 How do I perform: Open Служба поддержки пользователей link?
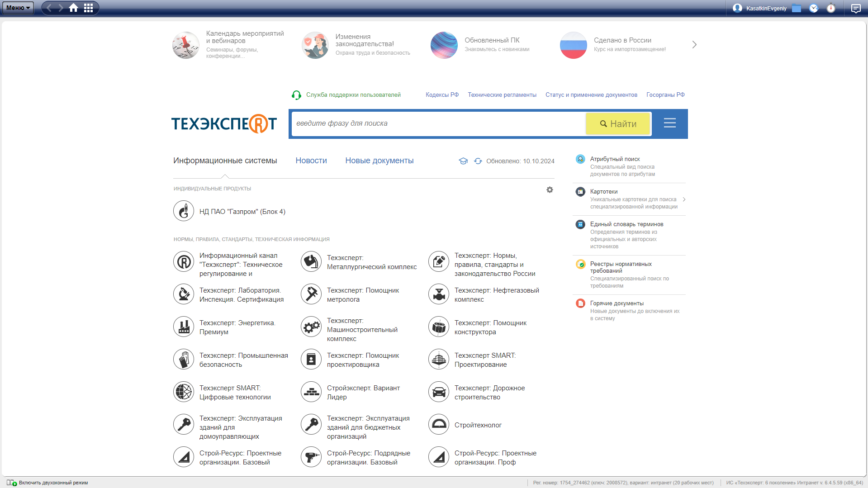click(x=346, y=95)
